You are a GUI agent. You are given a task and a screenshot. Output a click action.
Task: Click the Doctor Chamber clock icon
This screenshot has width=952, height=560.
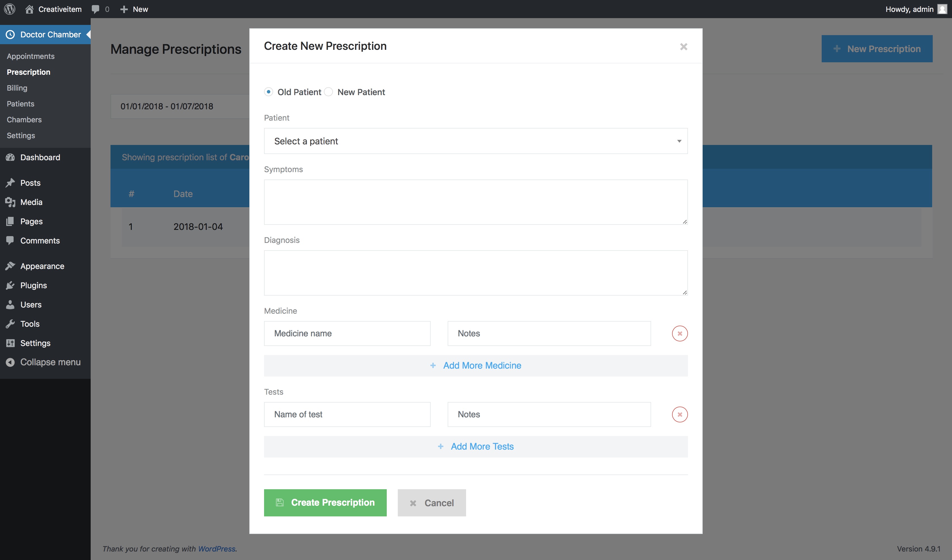[x=10, y=34]
